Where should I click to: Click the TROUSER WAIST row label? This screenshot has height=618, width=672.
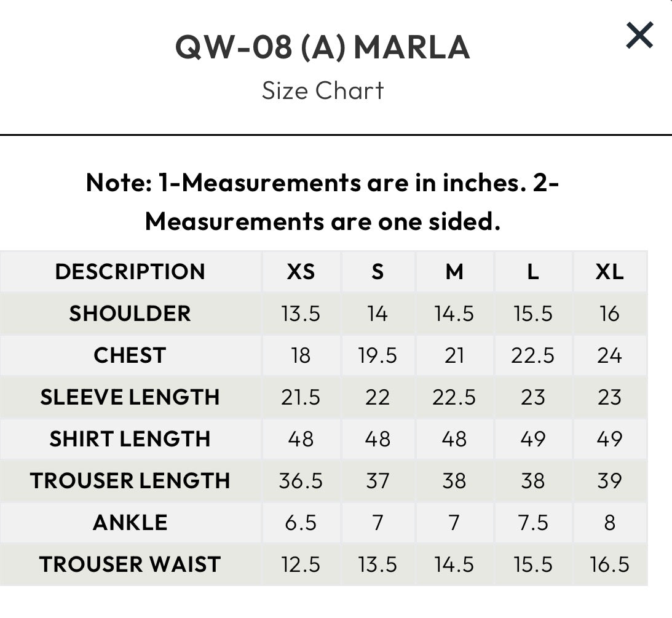[x=130, y=565]
